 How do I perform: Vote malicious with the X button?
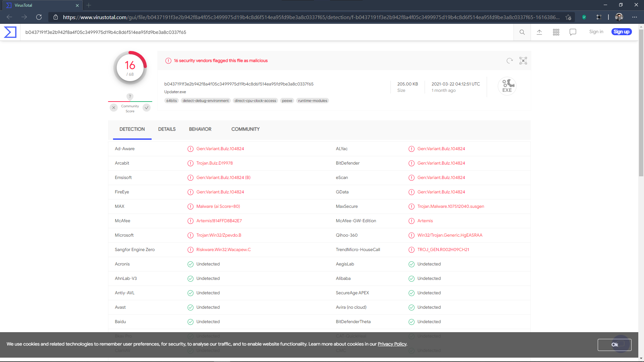(114, 108)
